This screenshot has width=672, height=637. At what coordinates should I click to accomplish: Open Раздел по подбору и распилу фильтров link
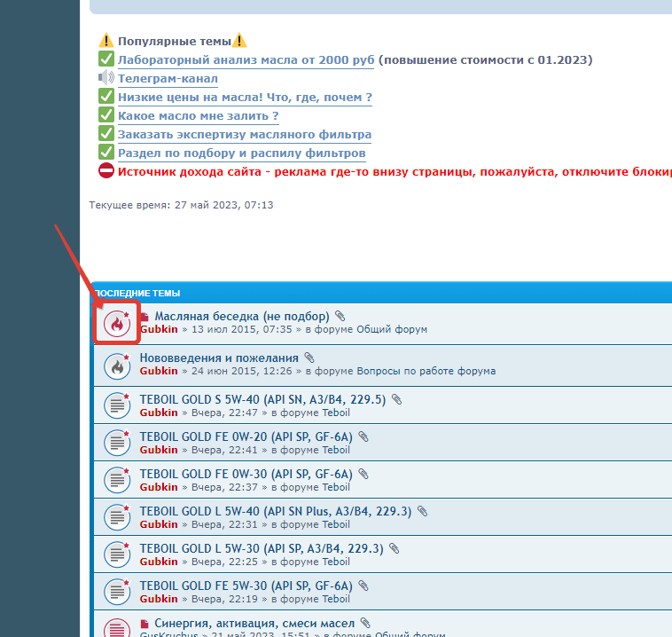242,153
